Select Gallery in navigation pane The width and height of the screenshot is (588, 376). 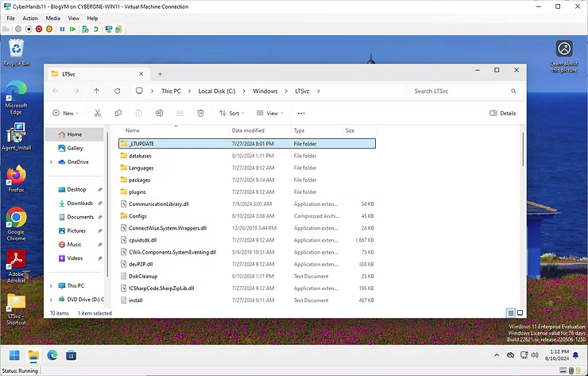click(x=76, y=148)
